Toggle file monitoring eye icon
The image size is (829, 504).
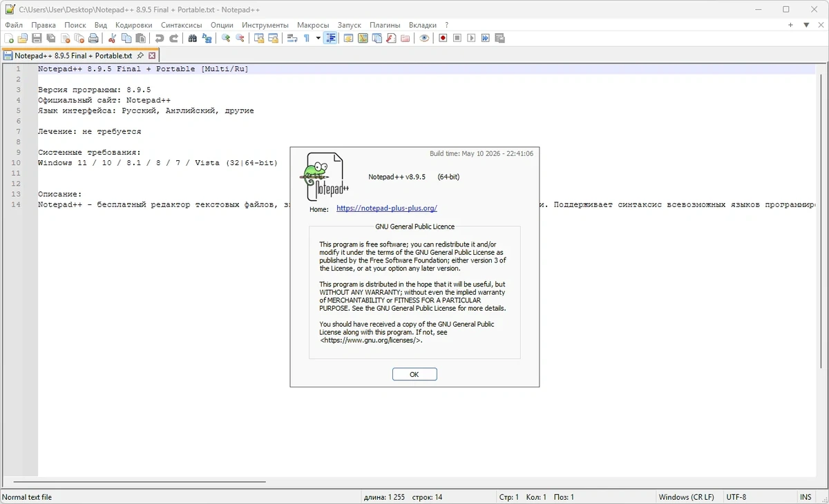click(x=424, y=38)
